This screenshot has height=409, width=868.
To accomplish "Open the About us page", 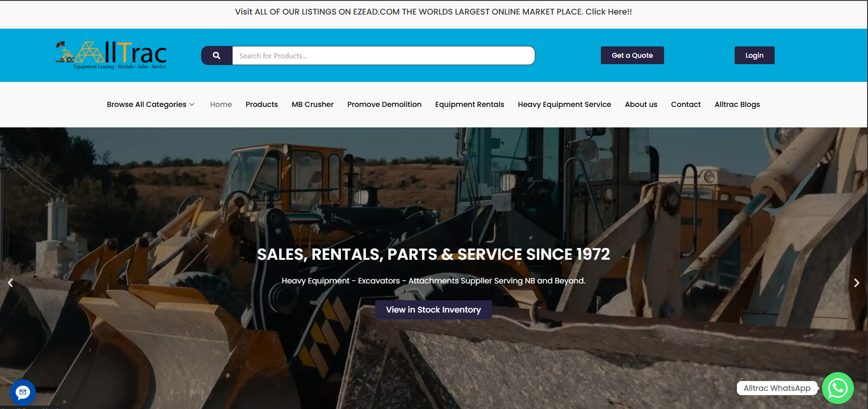I will pyautogui.click(x=641, y=105).
